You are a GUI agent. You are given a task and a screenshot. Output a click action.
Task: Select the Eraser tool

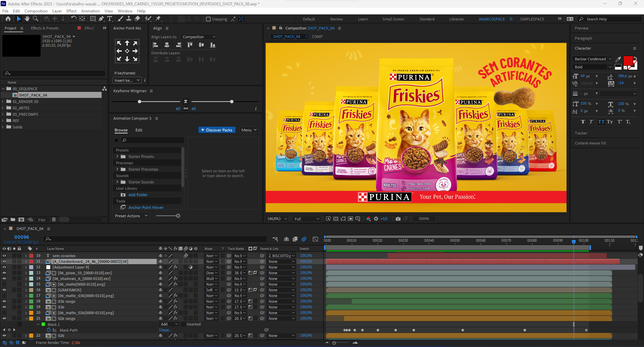pos(137,19)
